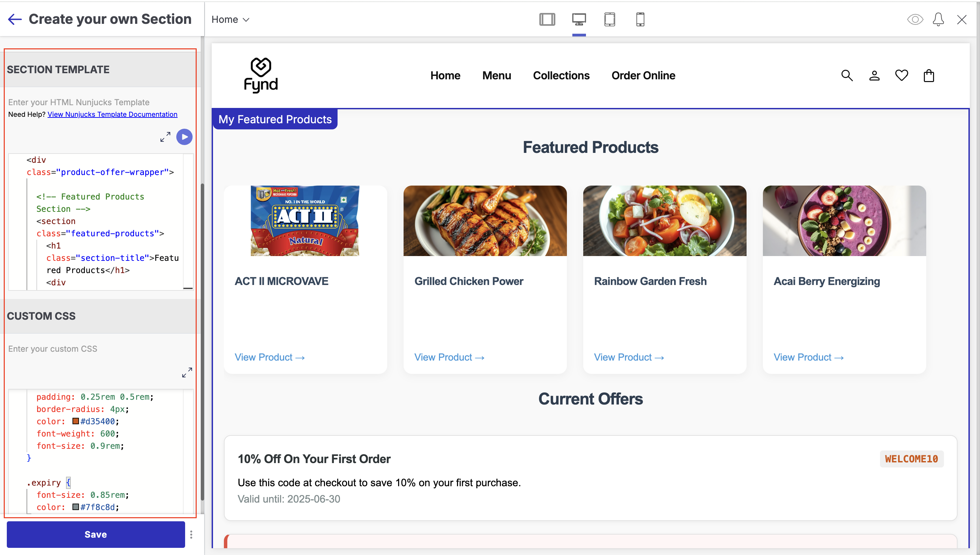Screen dimensions: 980x555
Task: Click Grilled Chicken product image
Action: (x=485, y=221)
